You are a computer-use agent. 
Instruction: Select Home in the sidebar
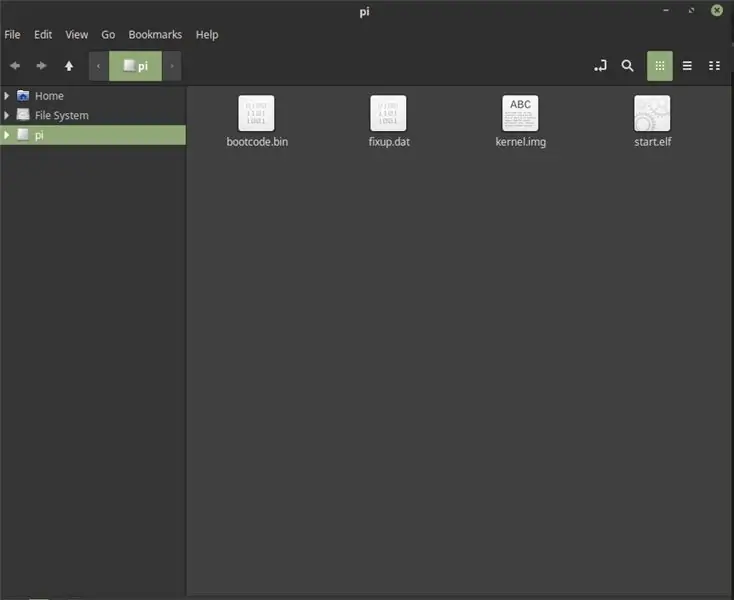[x=93, y=96]
